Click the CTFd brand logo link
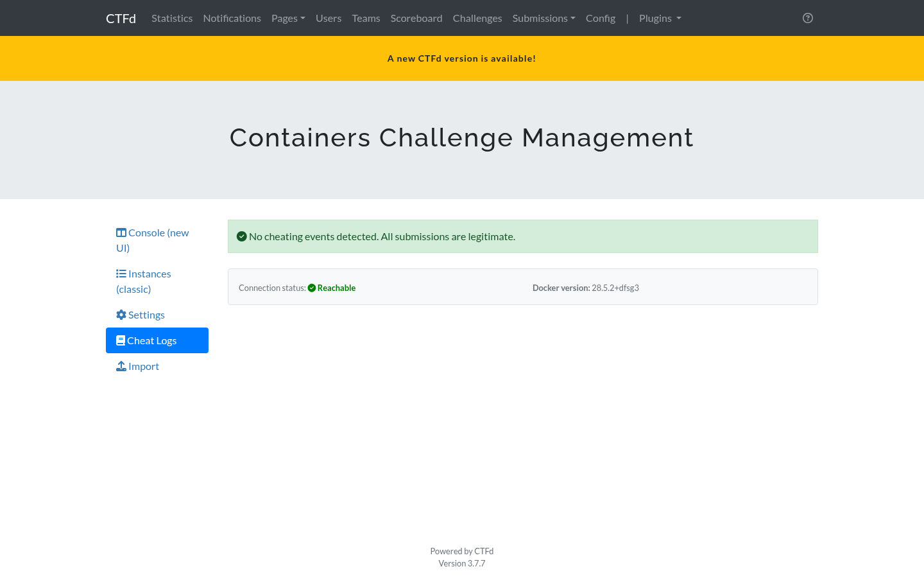 click(x=121, y=18)
